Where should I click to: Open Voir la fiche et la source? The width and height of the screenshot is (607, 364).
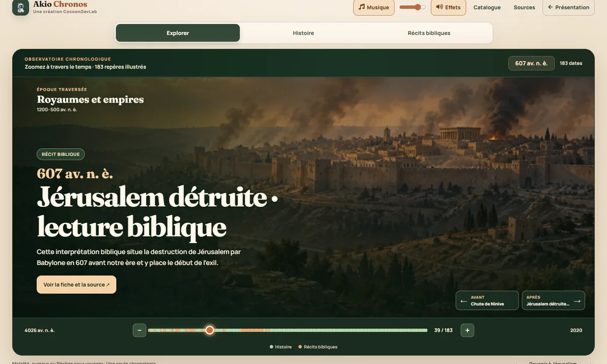click(76, 285)
